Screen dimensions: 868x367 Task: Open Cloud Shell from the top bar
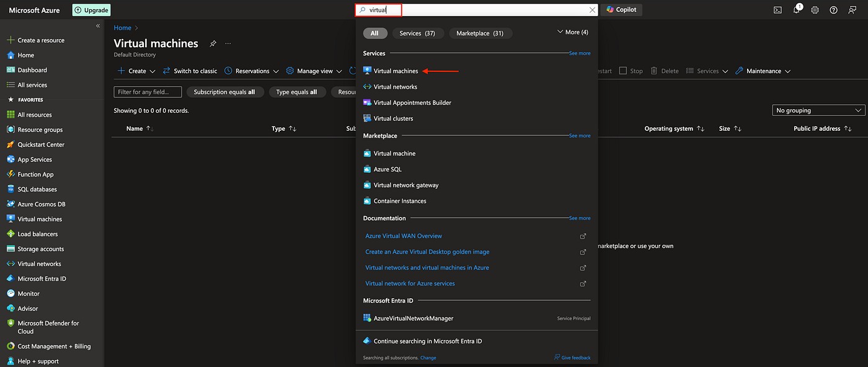[777, 10]
